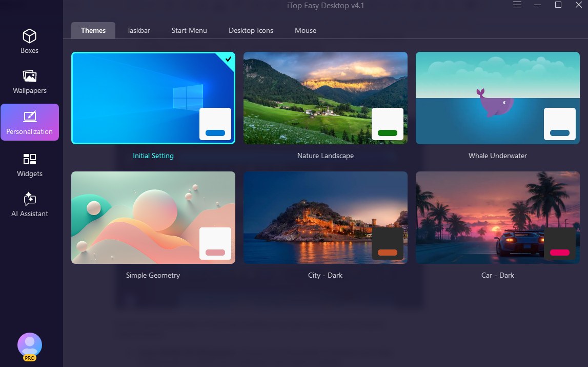Apply the Whale Underwater theme

coord(497,98)
